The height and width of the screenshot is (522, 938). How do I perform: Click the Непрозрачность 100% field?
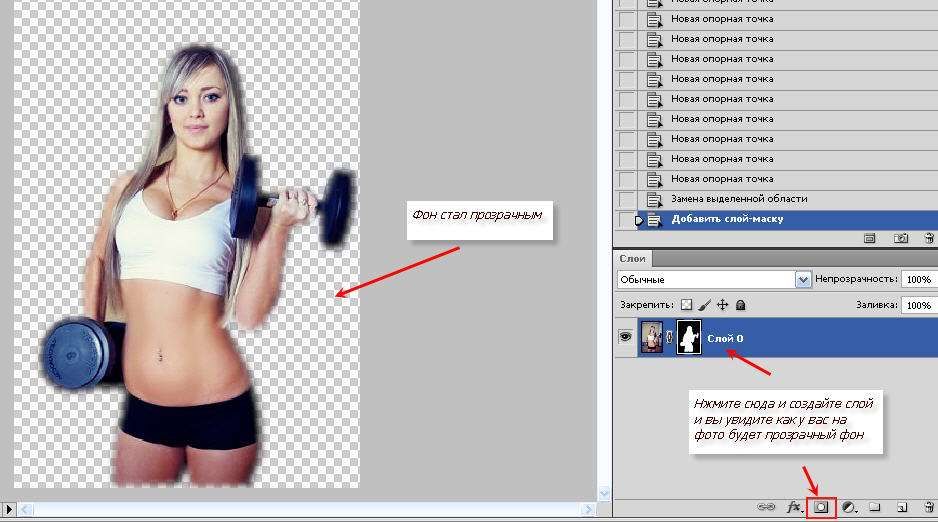[919, 279]
